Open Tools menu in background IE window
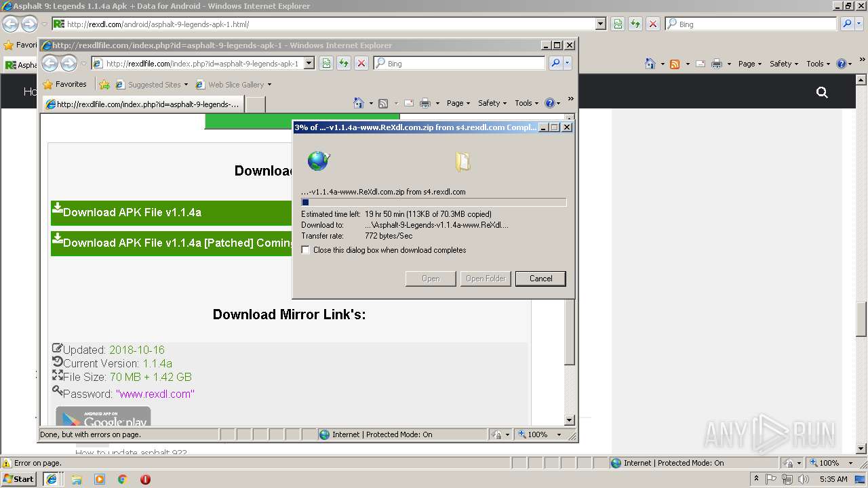 [818, 64]
